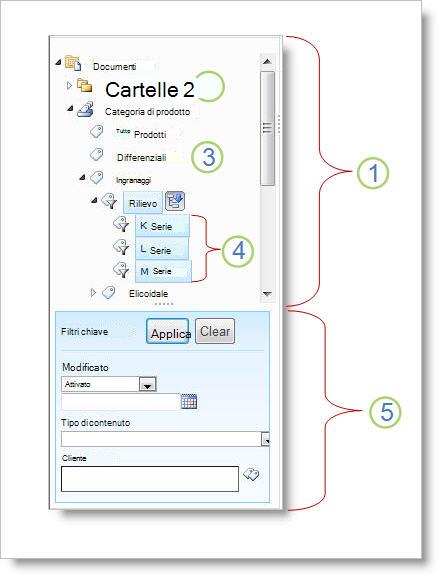
Task: Click the tree scrollbar down arrow
Action: click(267, 293)
